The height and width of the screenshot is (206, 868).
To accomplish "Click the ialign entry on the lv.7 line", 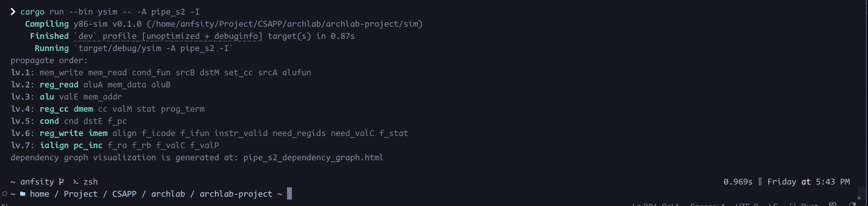I will tap(54, 145).
